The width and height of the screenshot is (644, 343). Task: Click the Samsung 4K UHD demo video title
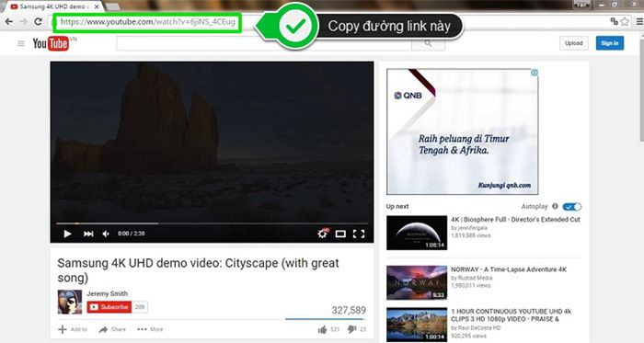tap(198, 270)
